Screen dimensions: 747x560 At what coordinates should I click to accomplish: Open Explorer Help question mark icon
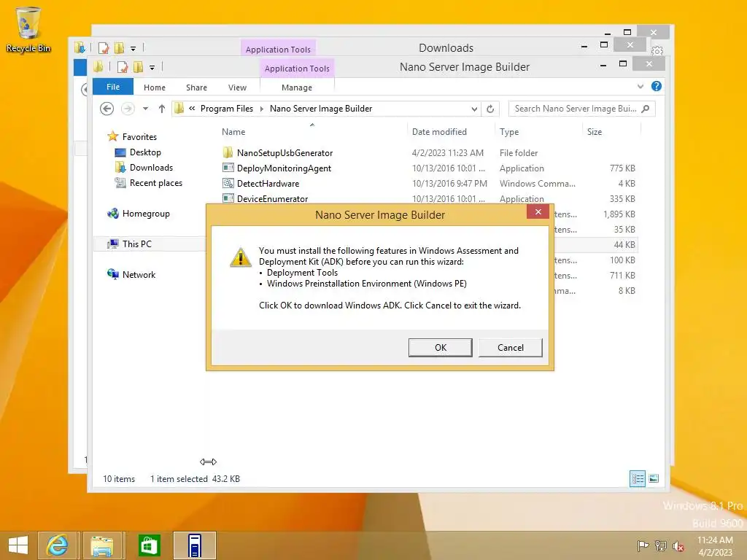click(x=657, y=86)
